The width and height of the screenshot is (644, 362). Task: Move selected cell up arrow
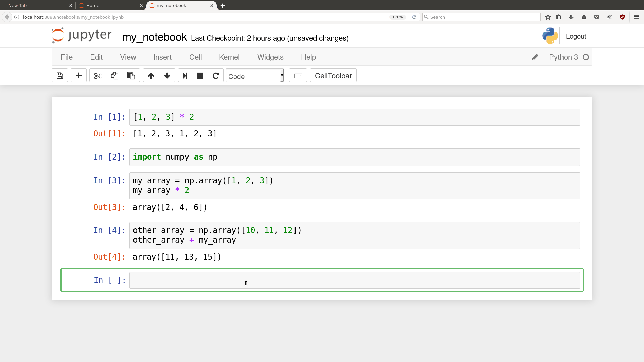[151, 76]
